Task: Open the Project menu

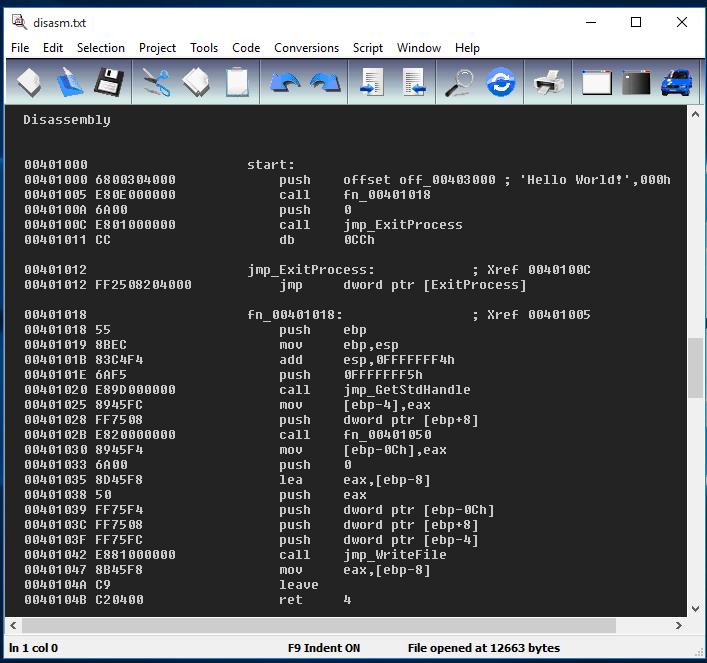Action: pyautogui.click(x=157, y=48)
